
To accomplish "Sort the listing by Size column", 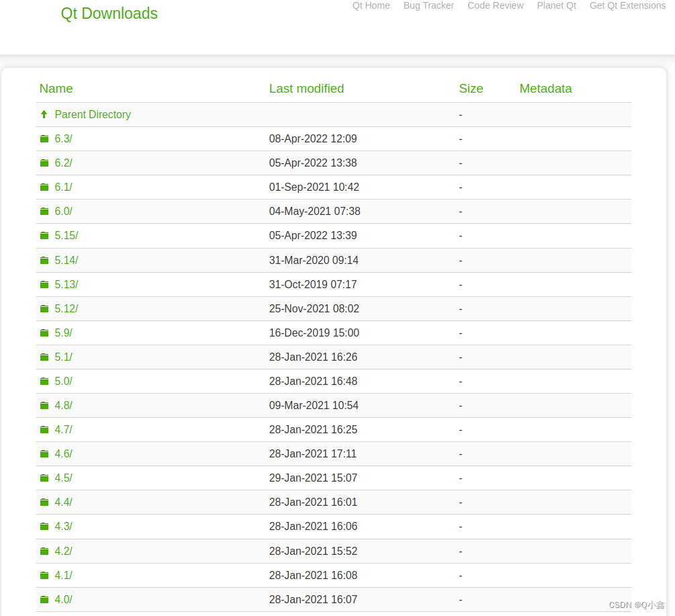I will point(471,89).
